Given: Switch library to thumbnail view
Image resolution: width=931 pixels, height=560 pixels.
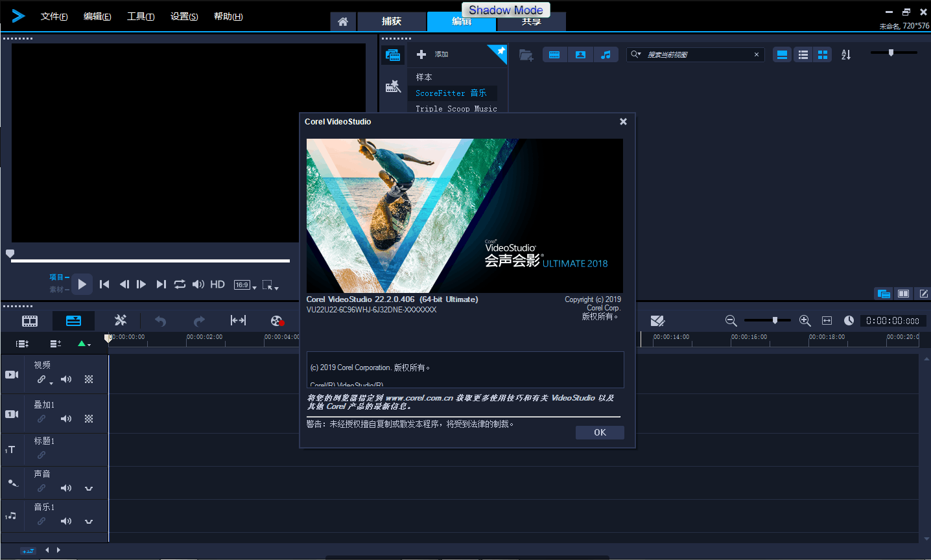Looking at the screenshot, I should pyautogui.click(x=823, y=55).
